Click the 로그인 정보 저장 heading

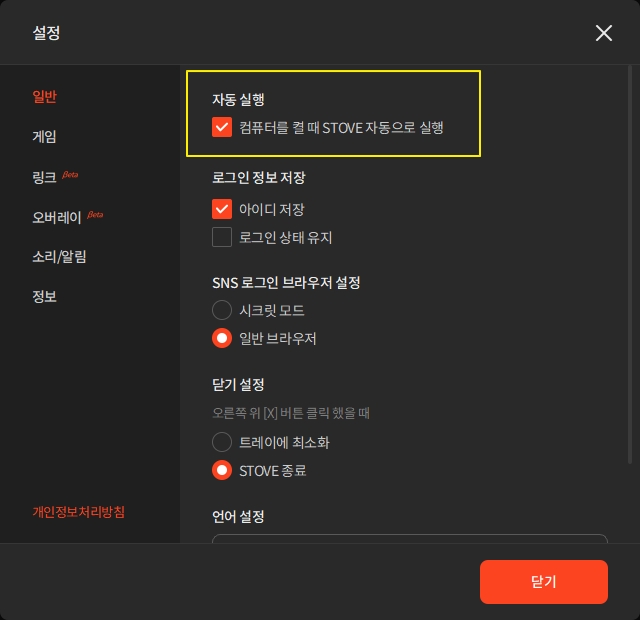pyautogui.click(x=259, y=177)
